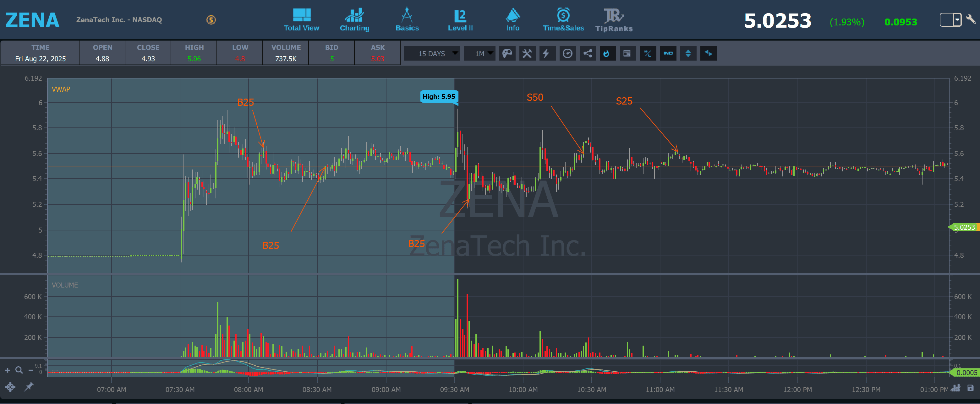Open drawing tools wrench-hammer icon
Viewport: 980px width, 404px height.
coord(527,54)
